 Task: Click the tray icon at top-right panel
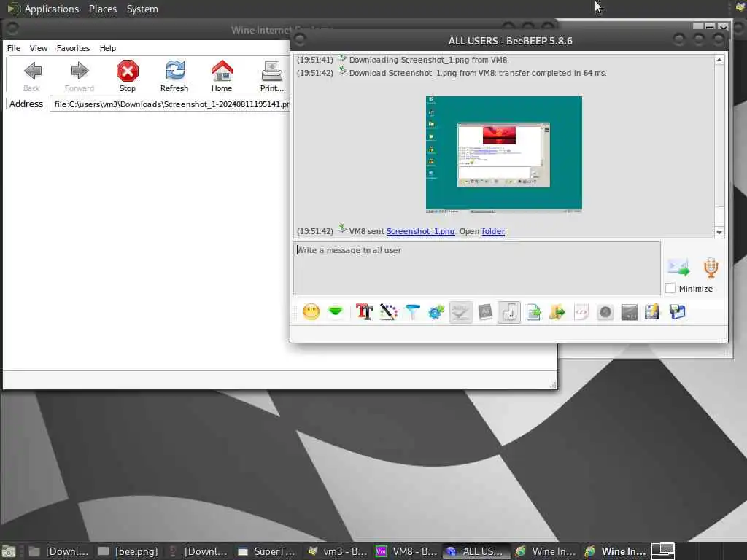click(740, 8)
